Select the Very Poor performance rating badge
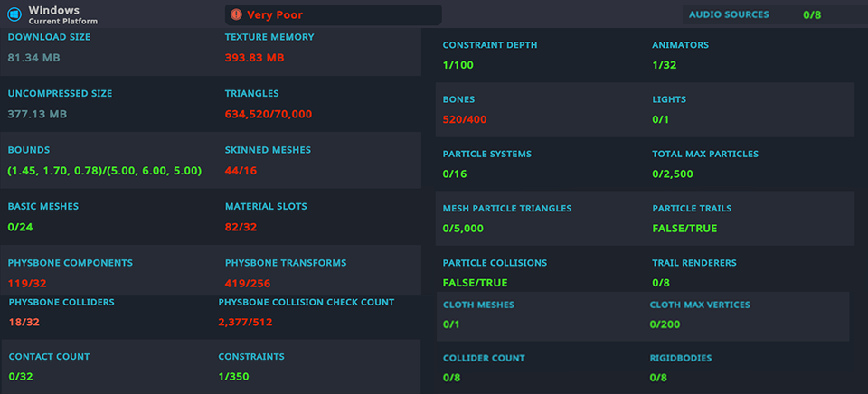868x394 pixels. click(x=332, y=14)
